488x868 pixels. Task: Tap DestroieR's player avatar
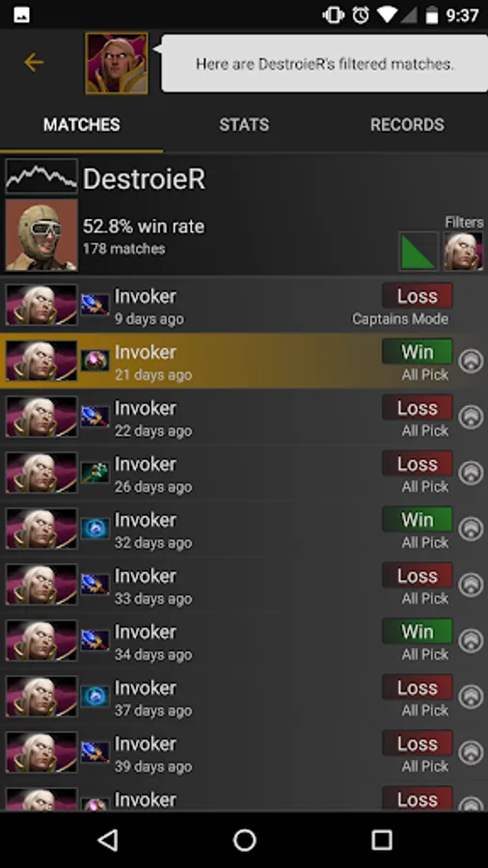click(41, 234)
